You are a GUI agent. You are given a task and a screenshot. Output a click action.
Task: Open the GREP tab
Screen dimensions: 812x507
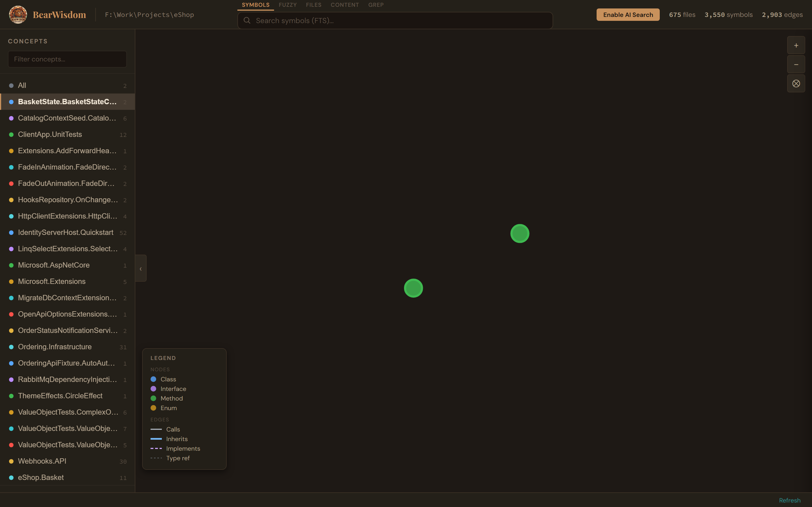pyautogui.click(x=375, y=5)
